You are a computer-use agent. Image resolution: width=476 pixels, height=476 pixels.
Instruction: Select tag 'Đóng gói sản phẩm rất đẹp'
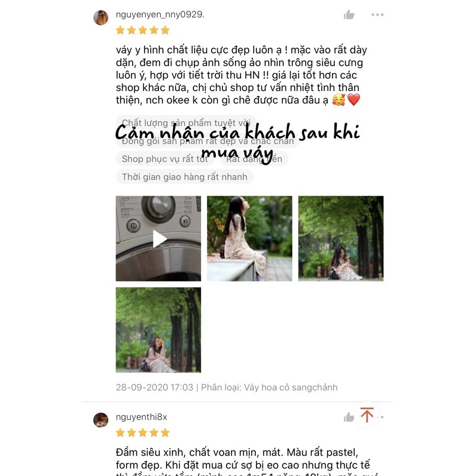click(x=208, y=141)
